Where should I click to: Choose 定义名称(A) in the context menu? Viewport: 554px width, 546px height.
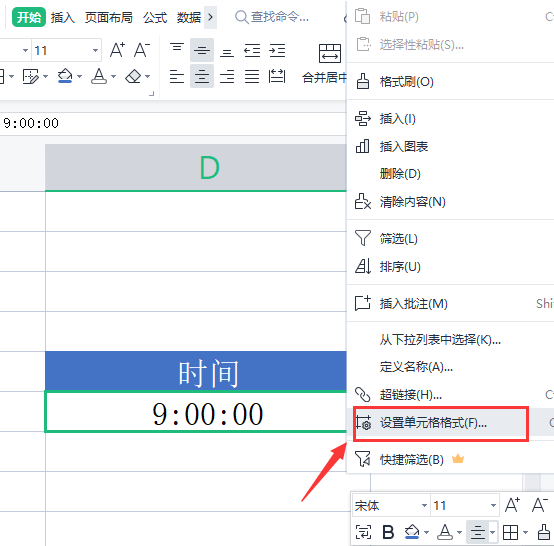450,367
